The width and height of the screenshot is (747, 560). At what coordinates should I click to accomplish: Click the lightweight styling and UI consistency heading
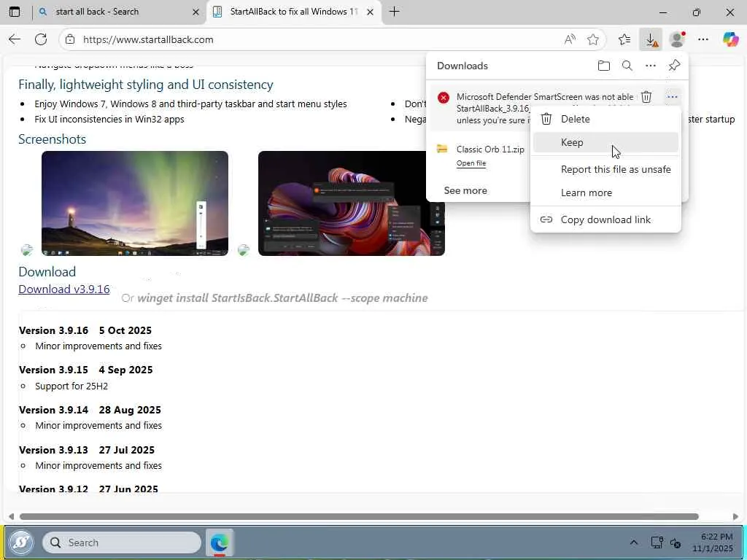point(146,85)
